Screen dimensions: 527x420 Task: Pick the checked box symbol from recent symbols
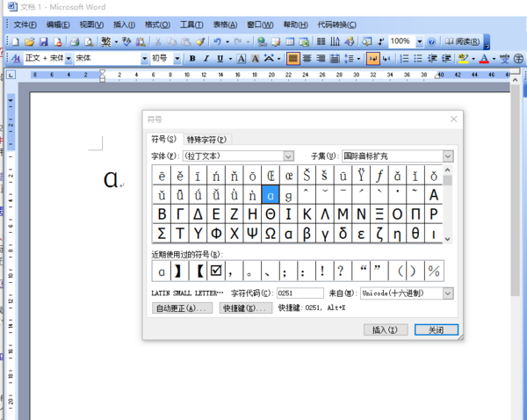(x=216, y=271)
